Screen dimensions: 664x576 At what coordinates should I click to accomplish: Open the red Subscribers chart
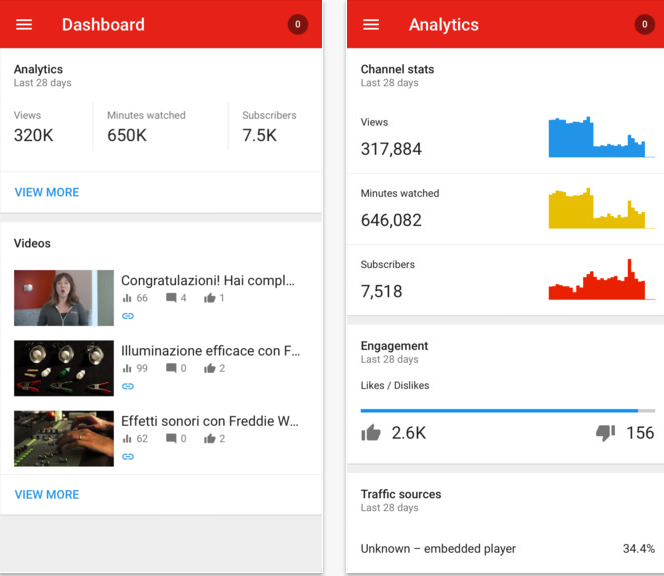click(x=601, y=280)
